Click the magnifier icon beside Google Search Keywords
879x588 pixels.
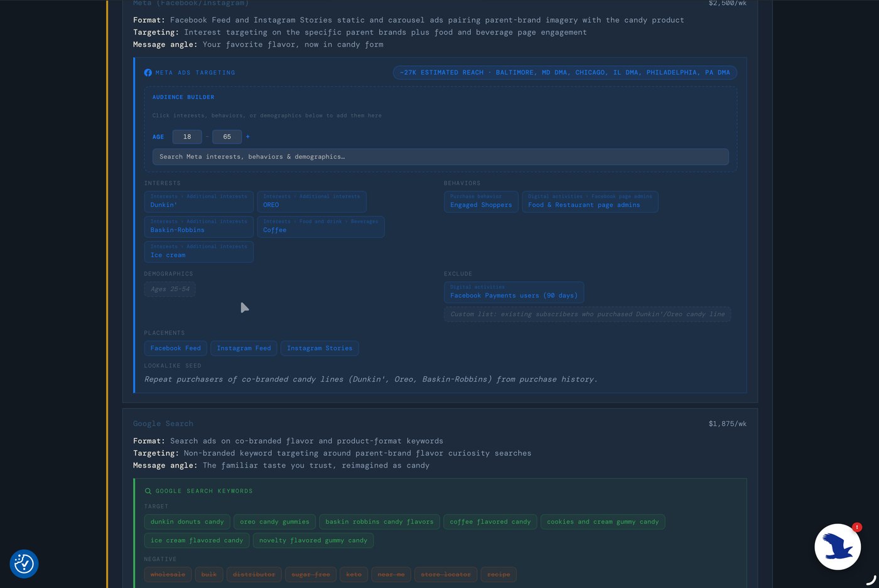tap(148, 491)
